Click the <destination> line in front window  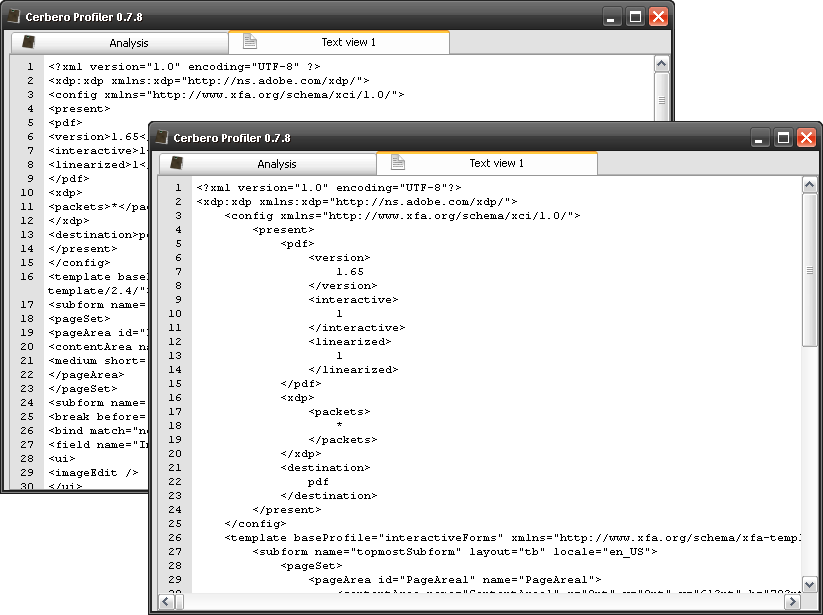click(x=325, y=468)
